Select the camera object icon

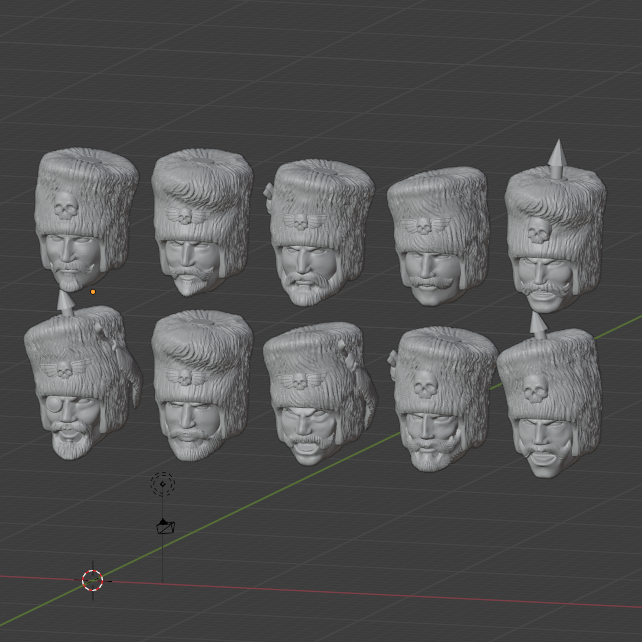coord(165,526)
